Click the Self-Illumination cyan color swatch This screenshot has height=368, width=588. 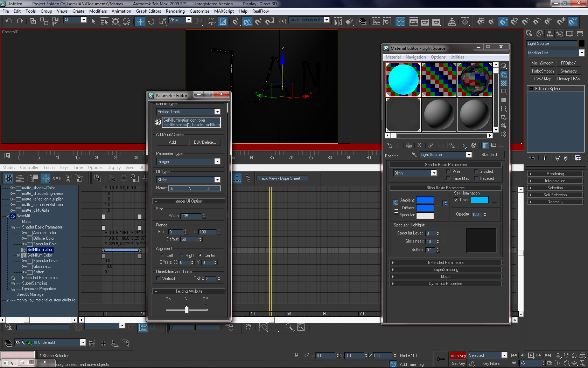point(479,200)
